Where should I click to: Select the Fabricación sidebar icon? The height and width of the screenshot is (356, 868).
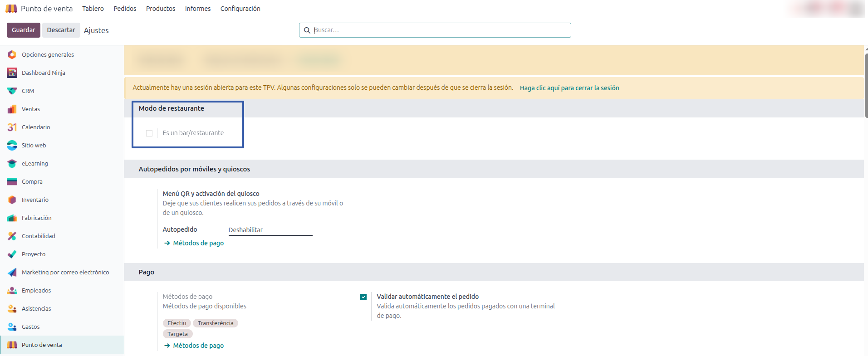[12, 218]
